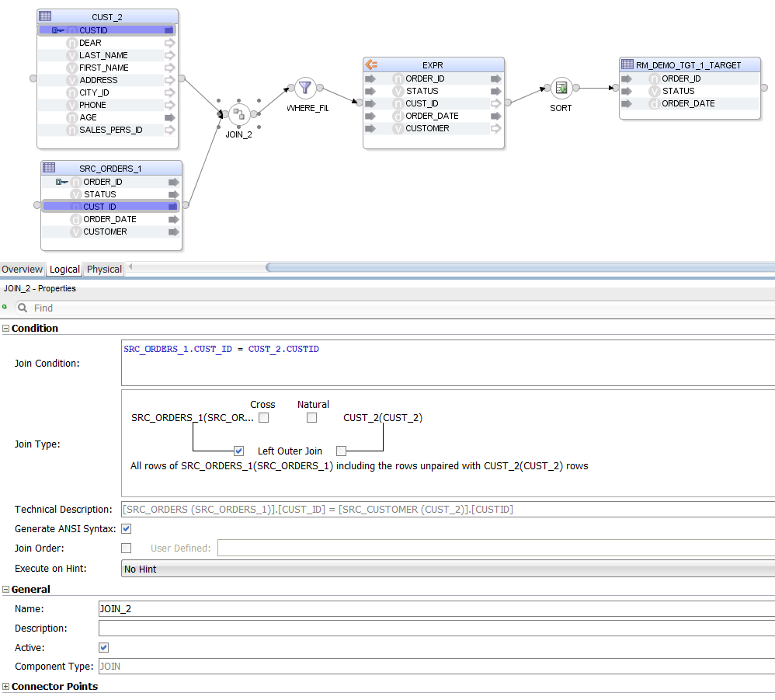The image size is (775, 700).
Task: Select ORDER_ID in RM_DEMO_TGT_1_TARGET
Action: click(x=690, y=78)
